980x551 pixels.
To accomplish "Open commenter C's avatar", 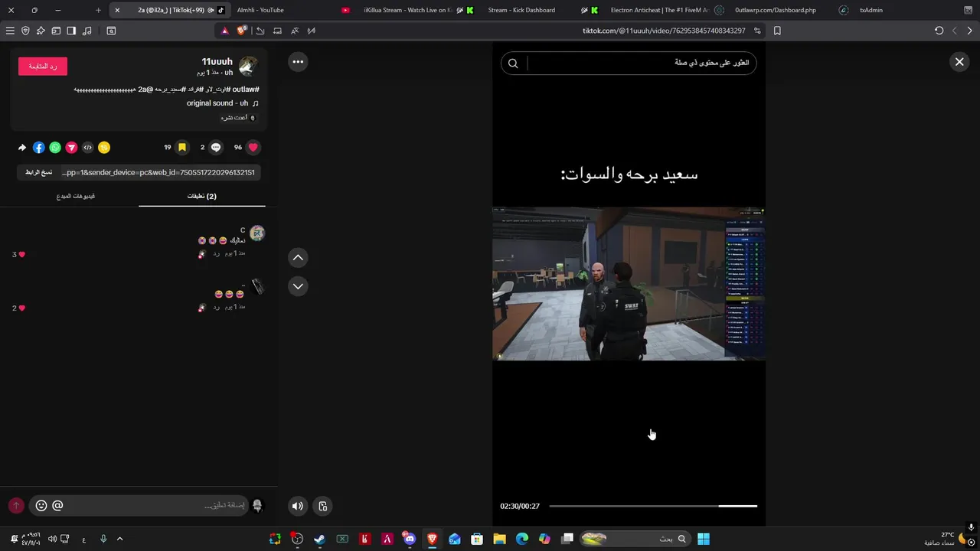I will click(x=257, y=233).
